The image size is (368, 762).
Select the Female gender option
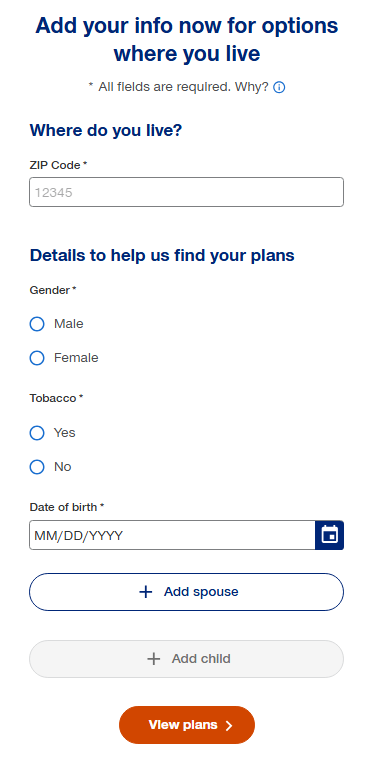pos(37,358)
